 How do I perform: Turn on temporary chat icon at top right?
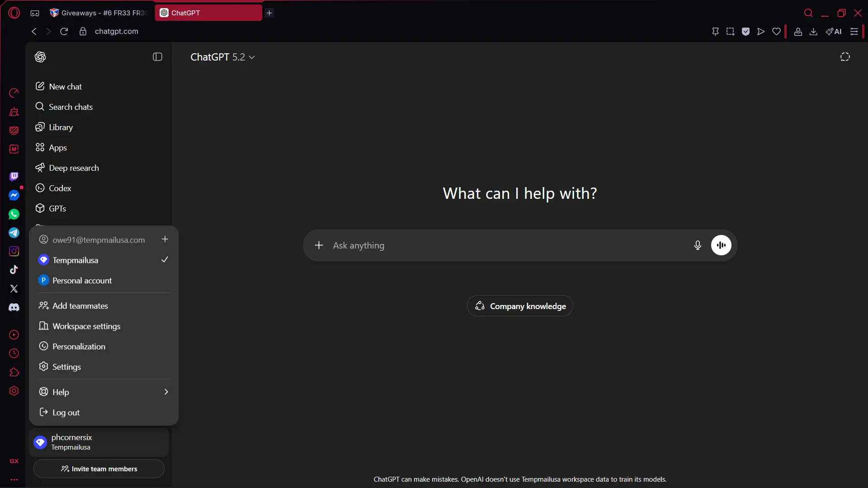pyautogui.click(x=845, y=57)
